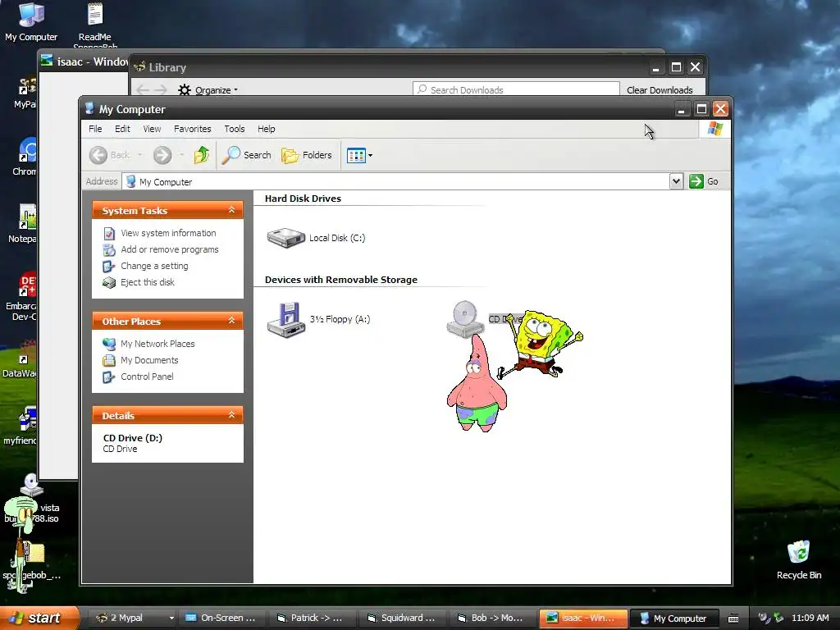Click the Start button

click(x=38, y=618)
